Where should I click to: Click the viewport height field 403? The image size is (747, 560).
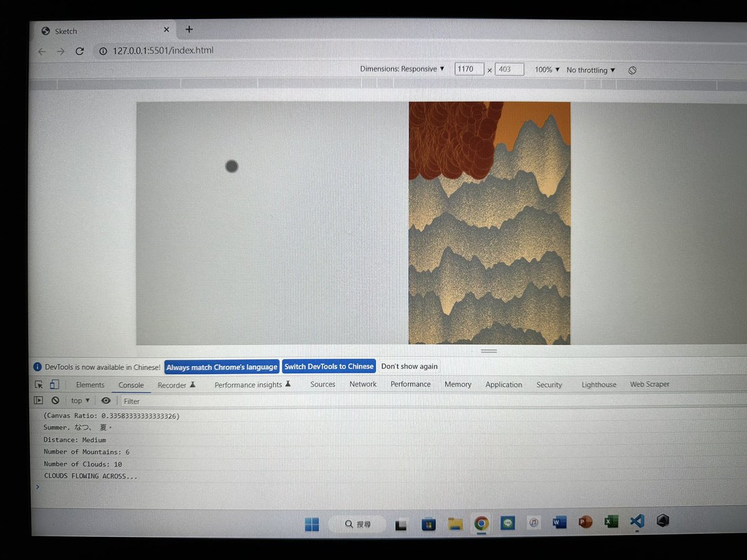point(509,69)
